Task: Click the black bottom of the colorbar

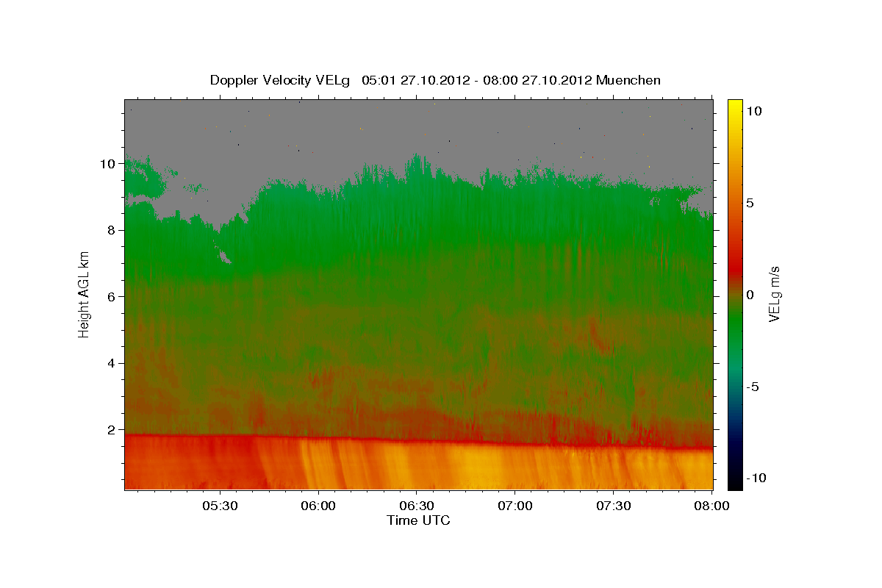Action: point(734,482)
